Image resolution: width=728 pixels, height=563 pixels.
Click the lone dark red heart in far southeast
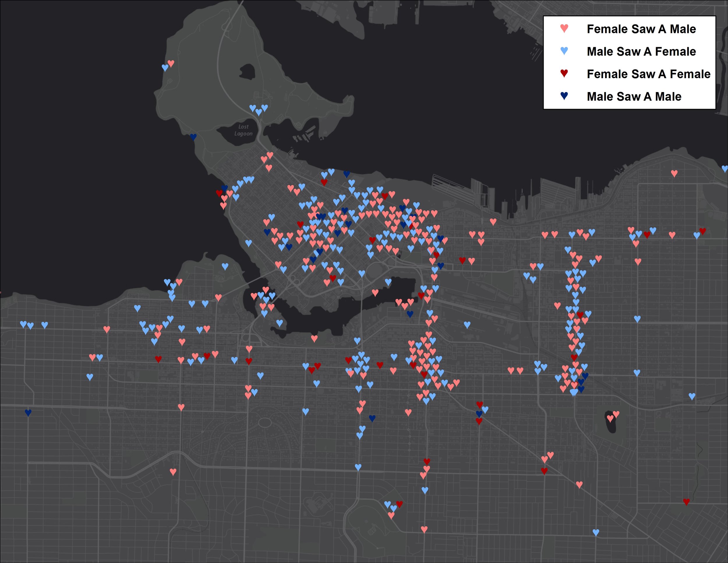pos(686,502)
